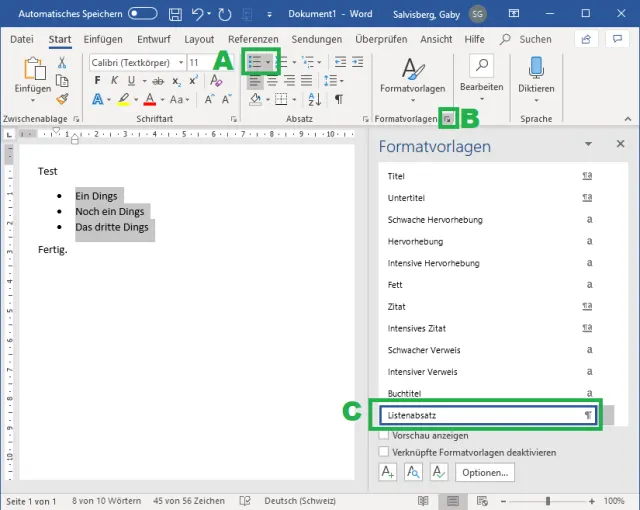The height and width of the screenshot is (510, 640).
Task: Click the New Style button in Formatvorlagen pane
Action: click(388, 473)
